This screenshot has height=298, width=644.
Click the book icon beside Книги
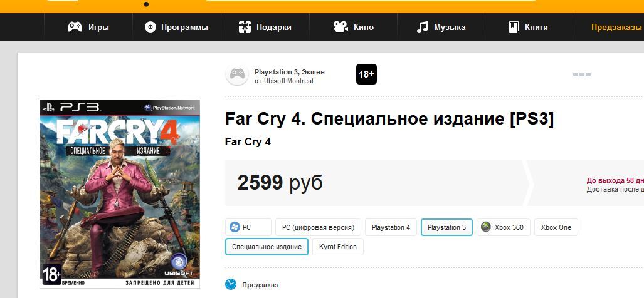(x=514, y=27)
